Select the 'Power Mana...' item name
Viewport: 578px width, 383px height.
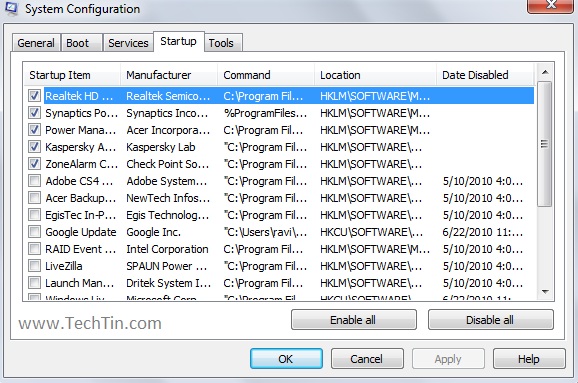[80, 130]
